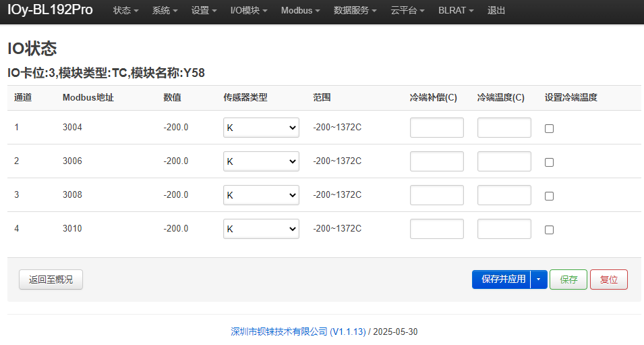
Task: Click the -200~1372C range in channel 4 row
Action: (337, 229)
